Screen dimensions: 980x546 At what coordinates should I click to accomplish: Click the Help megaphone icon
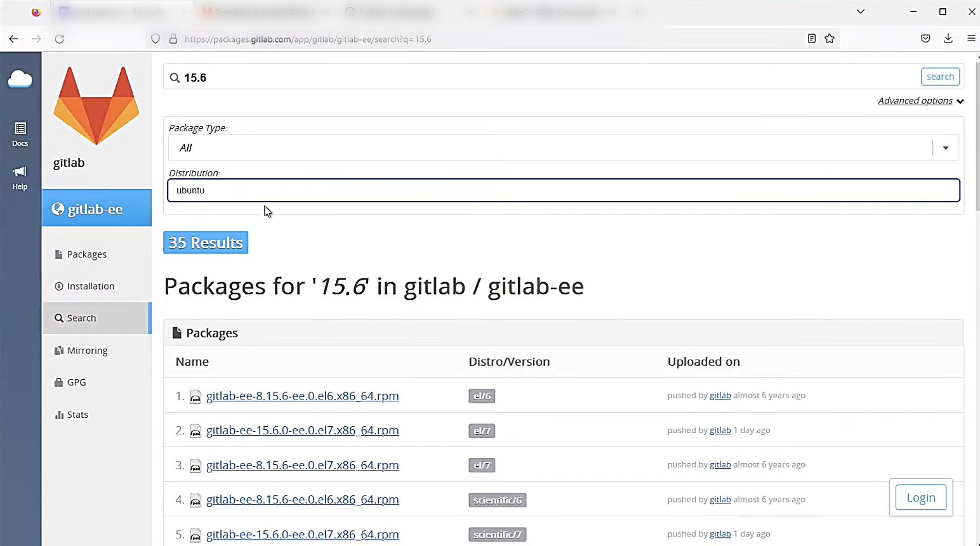point(20,177)
